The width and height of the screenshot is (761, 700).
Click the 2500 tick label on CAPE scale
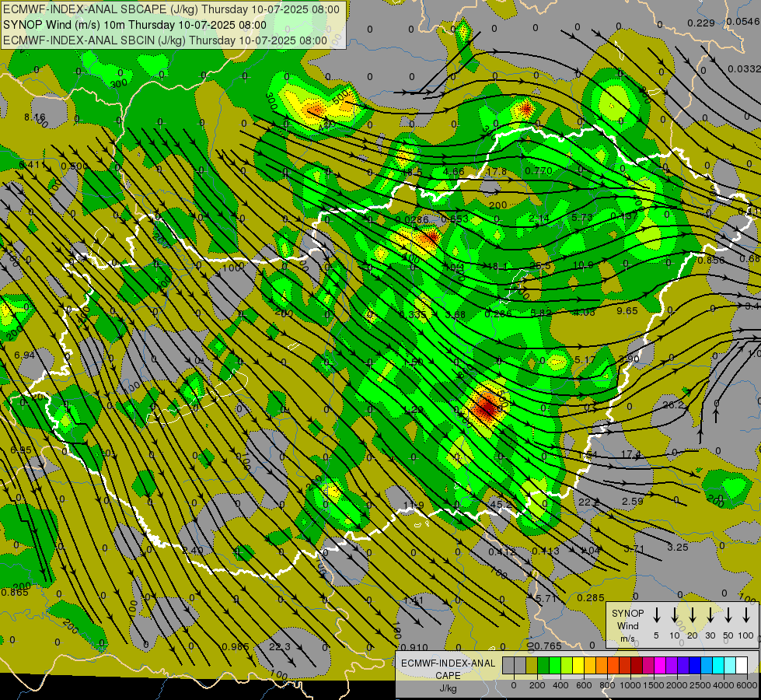700,685
